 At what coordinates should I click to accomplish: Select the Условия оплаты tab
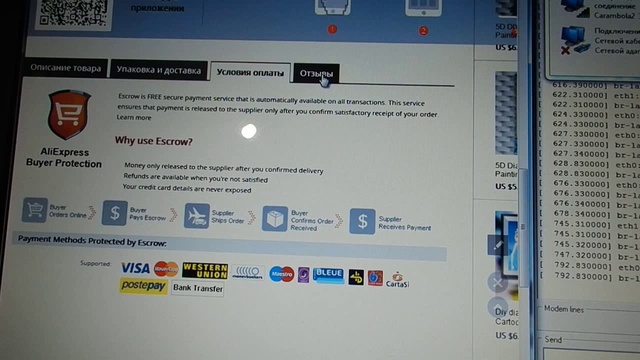pos(250,73)
